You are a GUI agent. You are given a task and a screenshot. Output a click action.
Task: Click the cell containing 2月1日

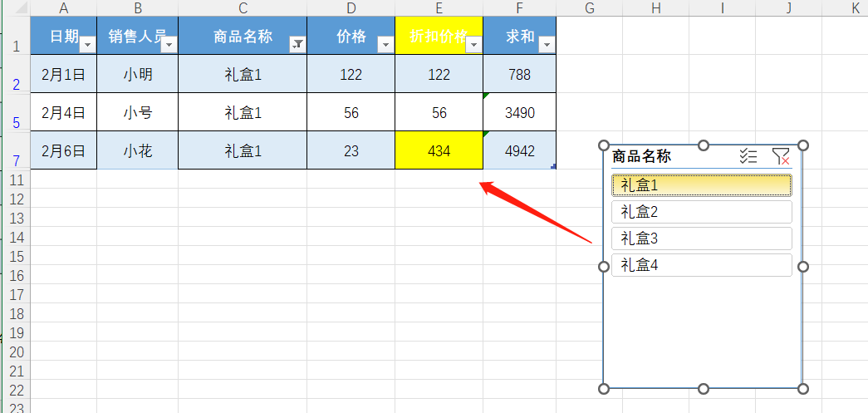click(64, 74)
